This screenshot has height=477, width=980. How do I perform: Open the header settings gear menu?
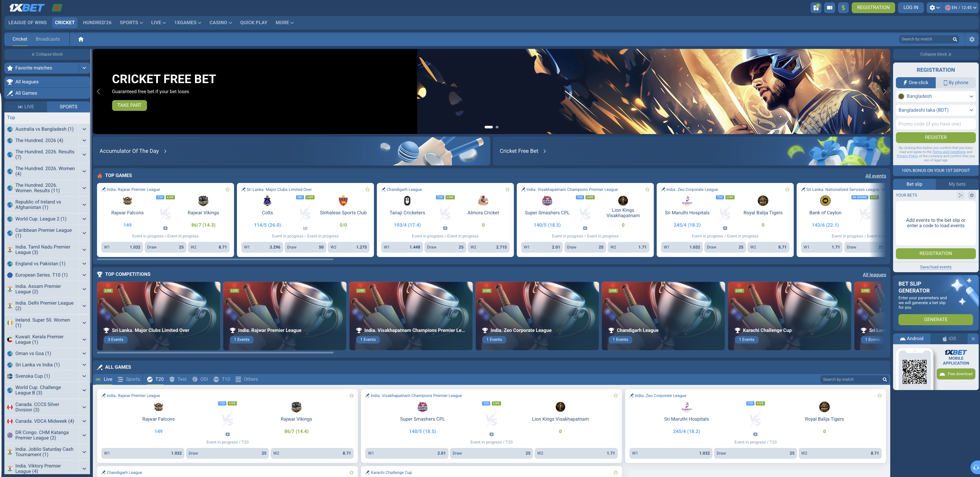click(934, 8)
